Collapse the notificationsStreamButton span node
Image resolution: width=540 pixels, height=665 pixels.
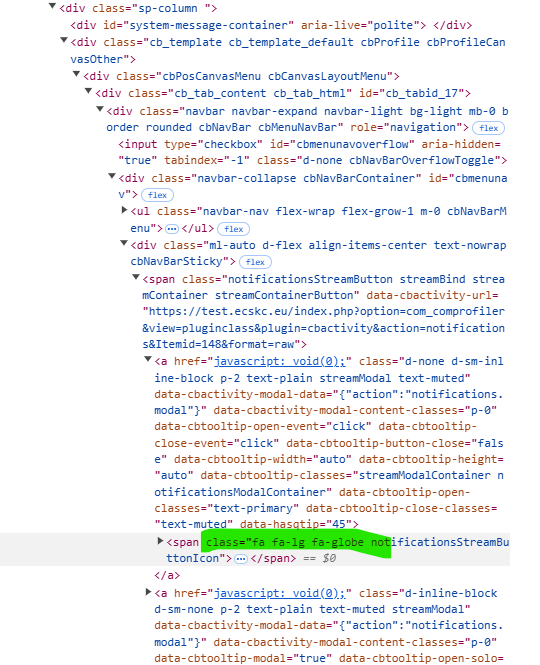tap(136, 278)
